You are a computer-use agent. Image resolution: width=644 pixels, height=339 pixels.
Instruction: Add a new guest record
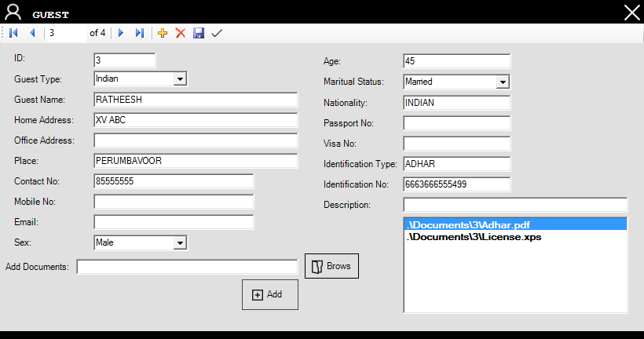click(x=163, y=33)
